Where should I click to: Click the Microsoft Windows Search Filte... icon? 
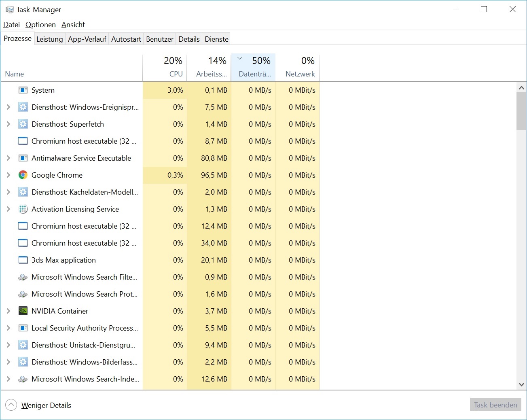click(x=23, y=277)
